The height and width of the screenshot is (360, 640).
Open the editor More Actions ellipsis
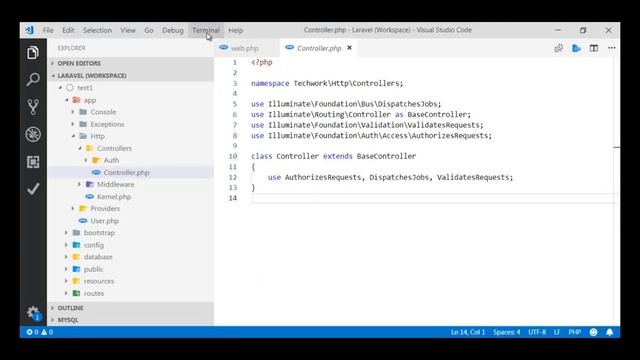coord(611,48)
